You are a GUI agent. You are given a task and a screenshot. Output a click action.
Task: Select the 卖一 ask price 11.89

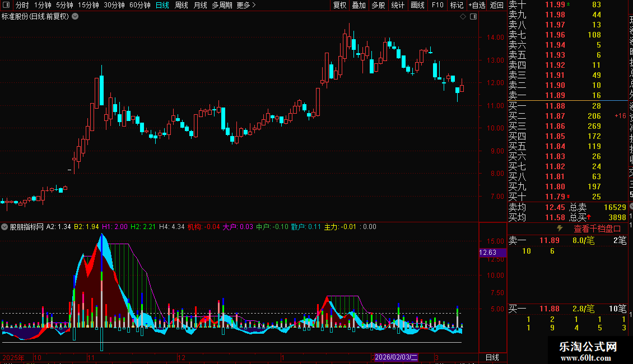555,96
